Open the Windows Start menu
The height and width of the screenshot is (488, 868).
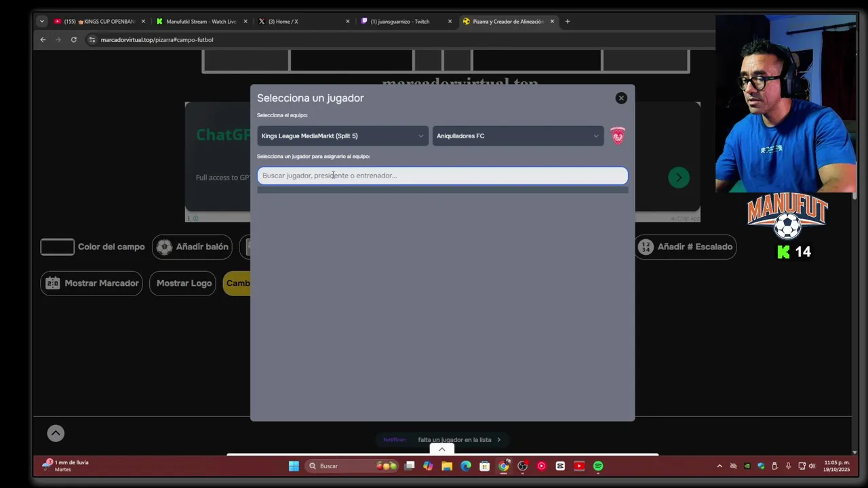point(294,466)
